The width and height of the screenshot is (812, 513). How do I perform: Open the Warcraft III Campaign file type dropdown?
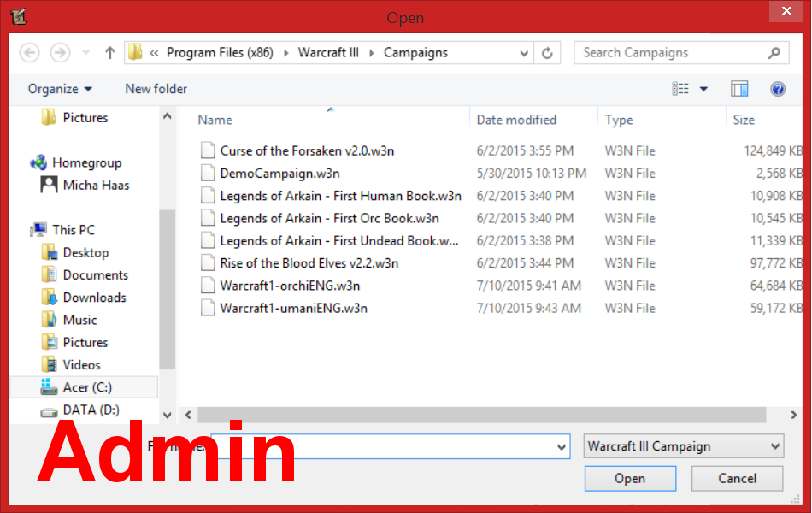tap(684, 446)
